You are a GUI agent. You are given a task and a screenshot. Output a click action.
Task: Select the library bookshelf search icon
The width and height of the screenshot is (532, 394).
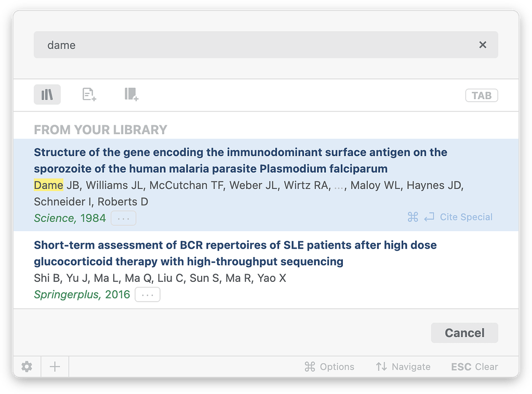(47, 94)
